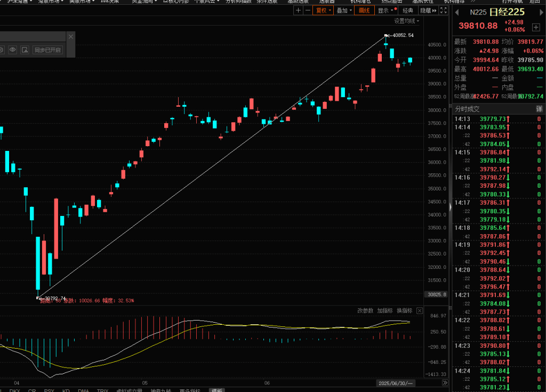This screenshot has width=546, height=392.
Task: Click the chart high label 40852.54
Action: (x=403, y=35)
